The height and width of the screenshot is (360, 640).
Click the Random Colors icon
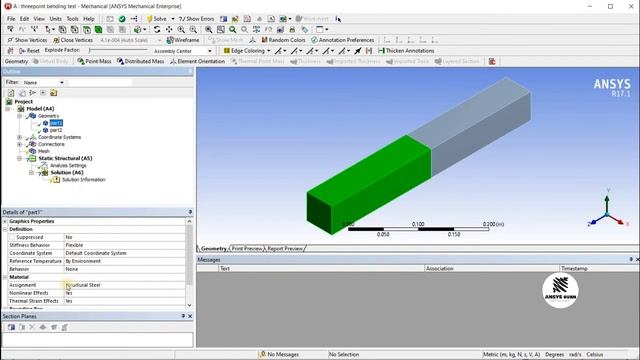264,40
